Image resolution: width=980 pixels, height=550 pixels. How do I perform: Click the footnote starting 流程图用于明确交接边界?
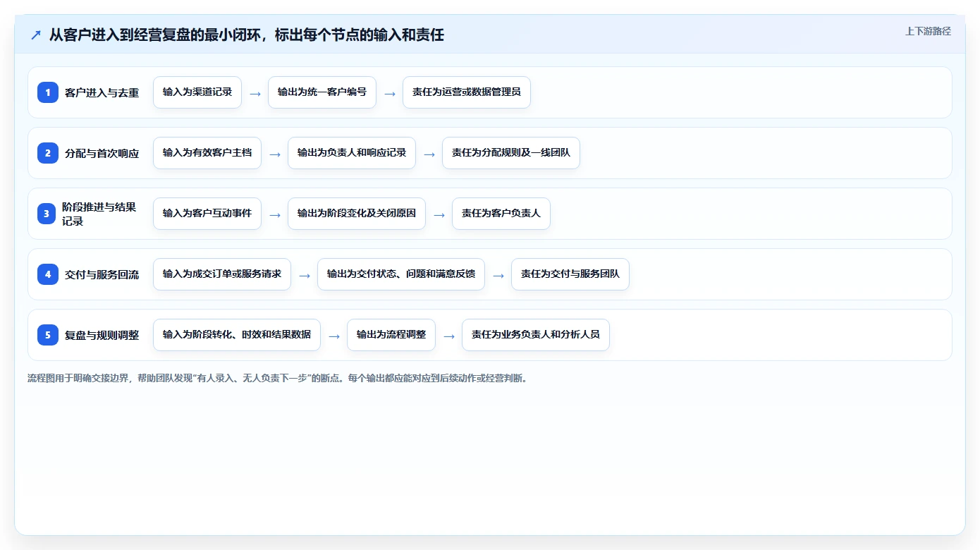point(278,379)
